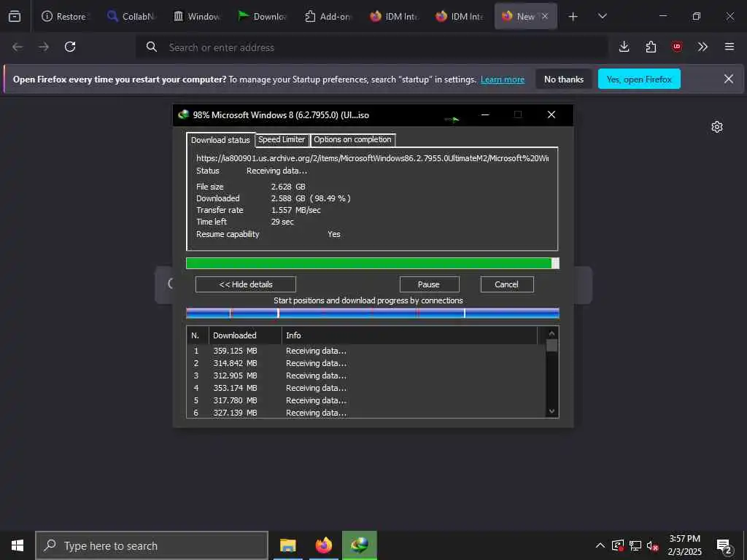Switch to the Window archive tab
747x560 pixels.
pyautogui.click(x=196, y=16)
